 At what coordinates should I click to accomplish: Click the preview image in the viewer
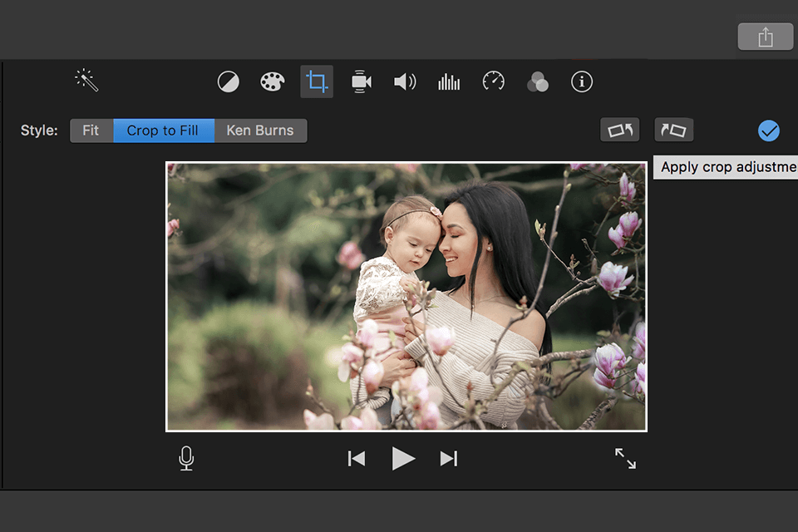(406, 296)
